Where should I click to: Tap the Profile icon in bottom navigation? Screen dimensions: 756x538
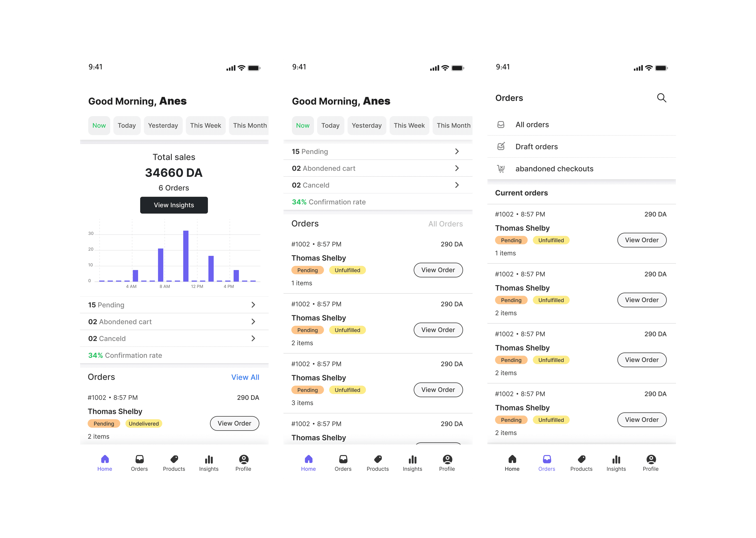tap(245, 460)
